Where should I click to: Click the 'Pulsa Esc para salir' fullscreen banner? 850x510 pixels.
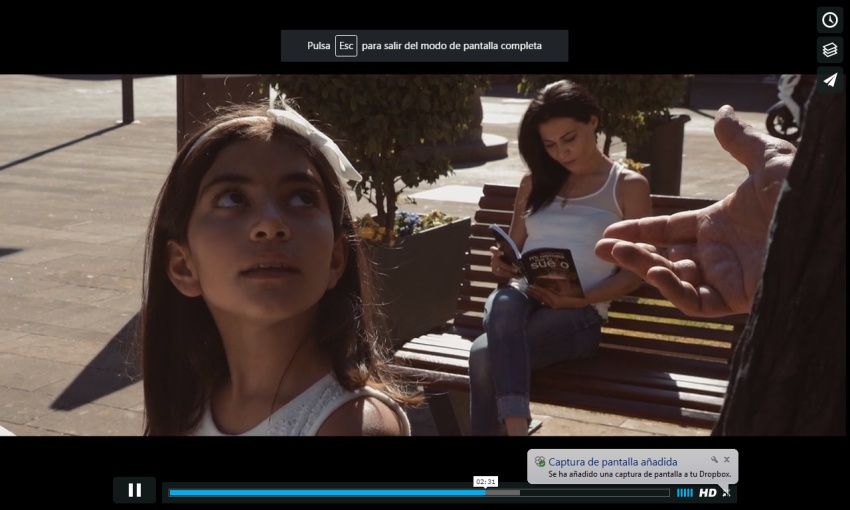(452, 46)
